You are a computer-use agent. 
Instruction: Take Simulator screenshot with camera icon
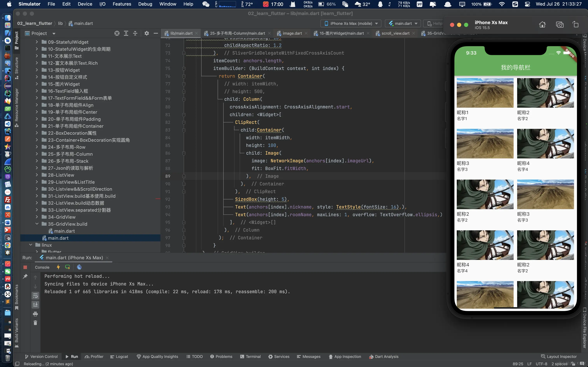[560, 24]
